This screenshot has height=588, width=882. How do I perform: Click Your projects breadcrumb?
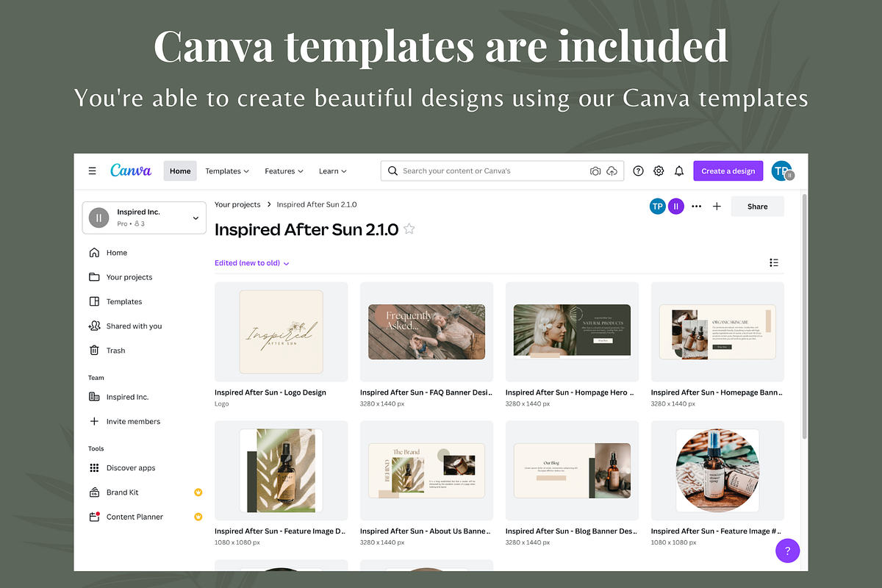pos(237,204)
